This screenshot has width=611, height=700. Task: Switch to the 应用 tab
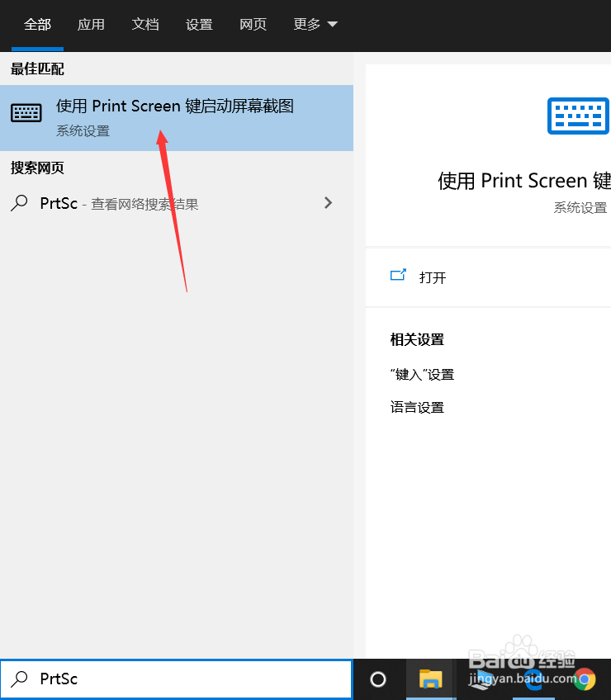pos(91,24)
